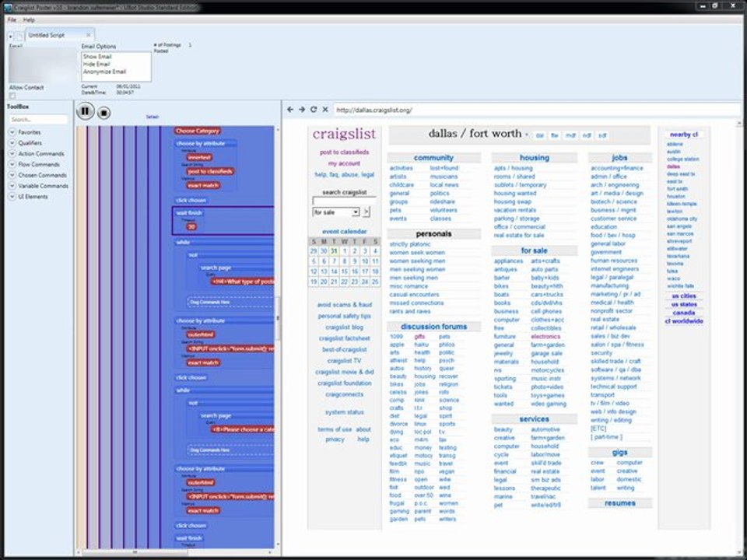Viewport: 747px width, 560px height.
Task: Open the 'apts / housing' link
Action: click(x=513, y=168)
